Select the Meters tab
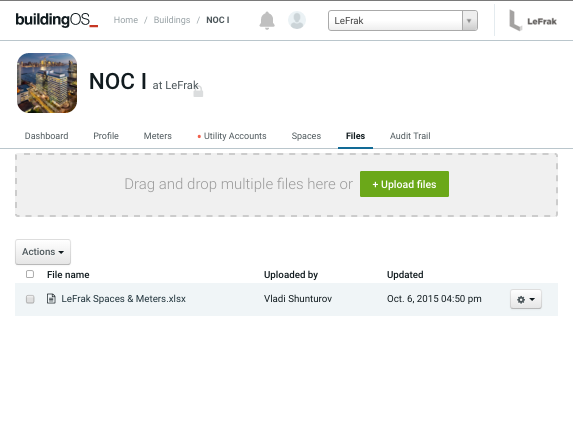 click(158, 136)
